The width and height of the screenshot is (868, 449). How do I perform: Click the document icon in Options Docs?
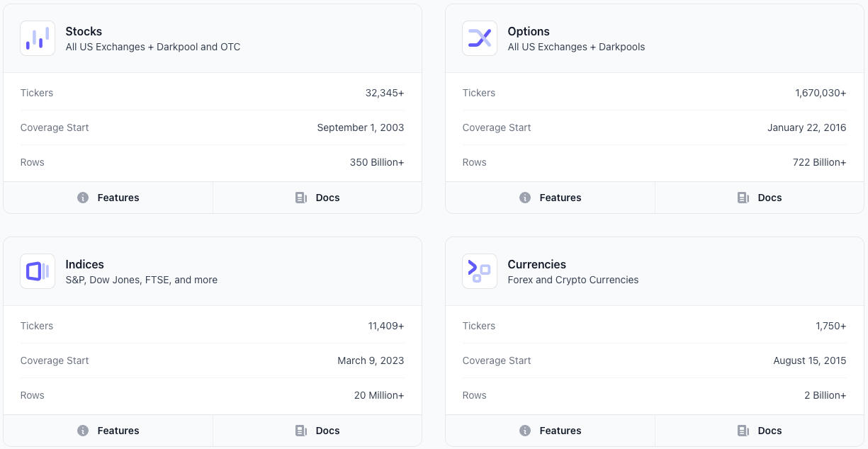(743, 198)
